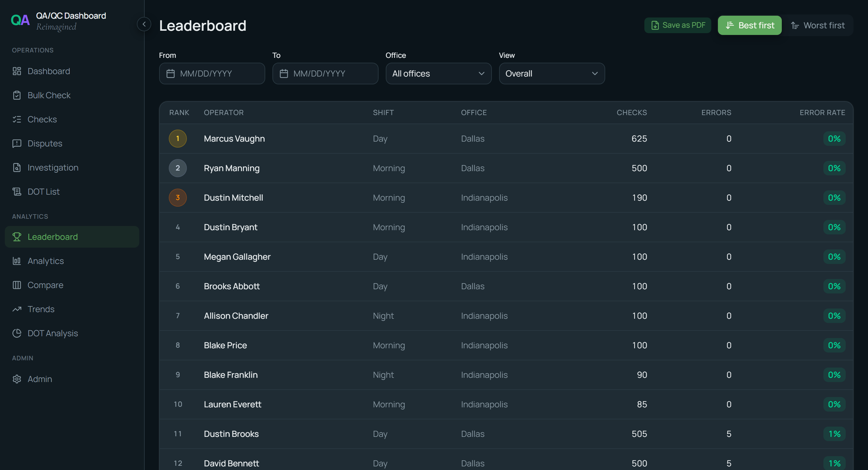Save the leaderboard as PDF
The height and width of the screenshot is (470, 868).
(678, 25)
